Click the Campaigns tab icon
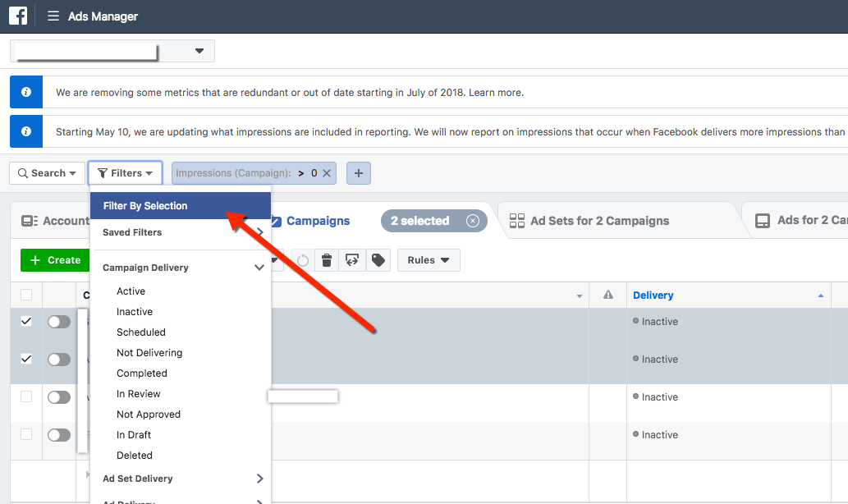 276,221
